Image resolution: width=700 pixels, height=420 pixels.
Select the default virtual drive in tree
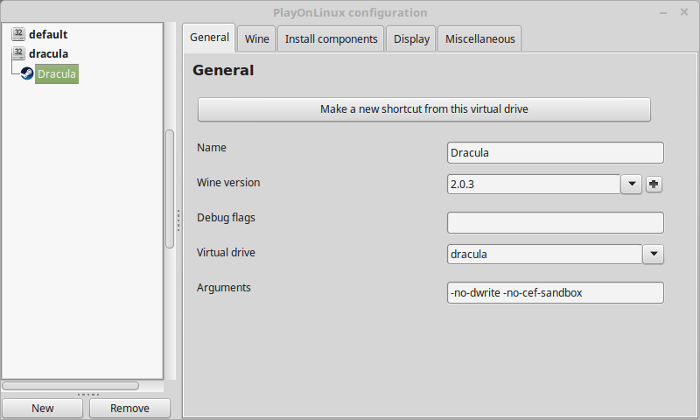(x=48, y=34)
